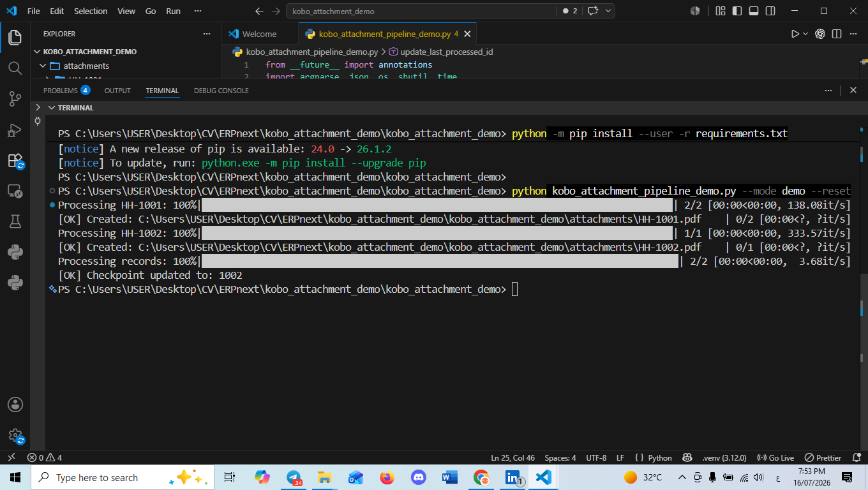This screenshot has height=490, width=868.
Task: Open the Accounts menu
Action: [15, 405]
